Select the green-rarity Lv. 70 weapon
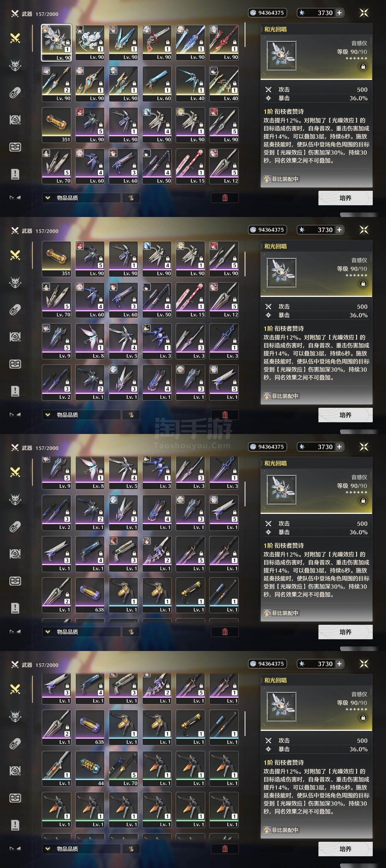This screenshot has height=868, width=386. point(123,769)
